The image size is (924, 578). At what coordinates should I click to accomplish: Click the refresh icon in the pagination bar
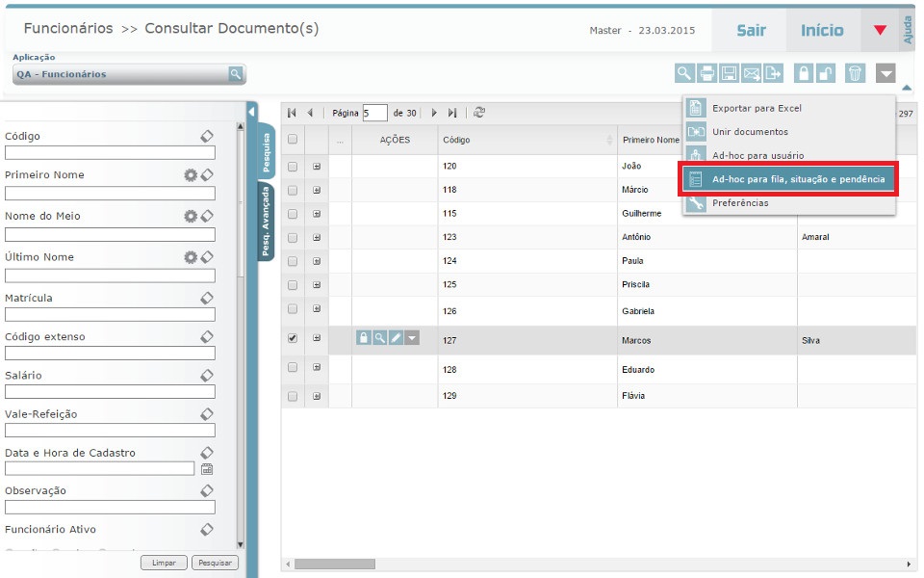pos(479,113)
